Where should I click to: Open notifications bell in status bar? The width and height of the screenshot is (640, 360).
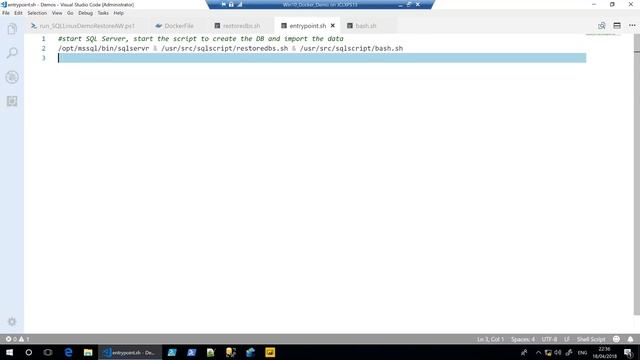pyautogui.click(x=630, y=339)
